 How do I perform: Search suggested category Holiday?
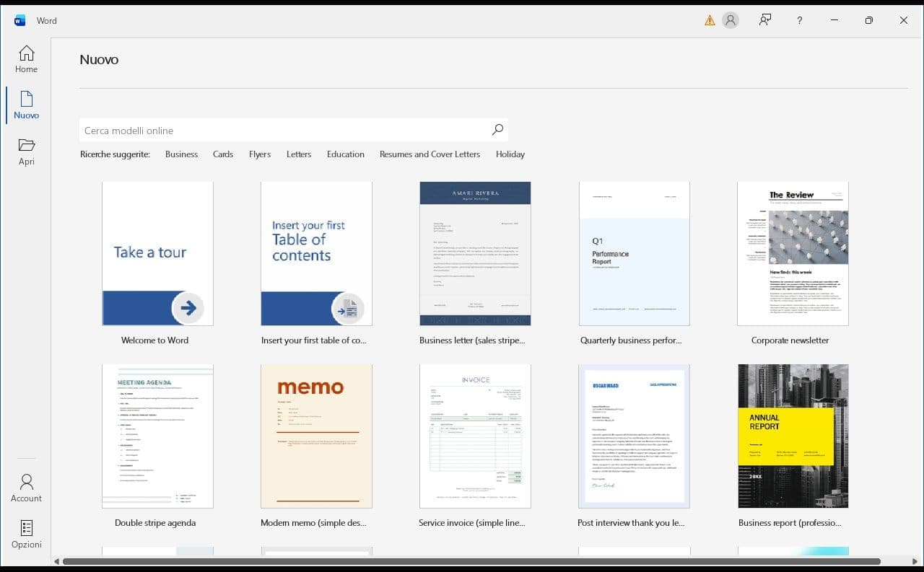510,154
